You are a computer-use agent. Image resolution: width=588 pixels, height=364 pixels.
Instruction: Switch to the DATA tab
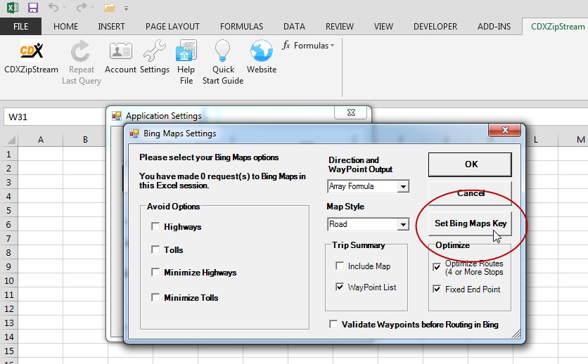pos(294,27)
